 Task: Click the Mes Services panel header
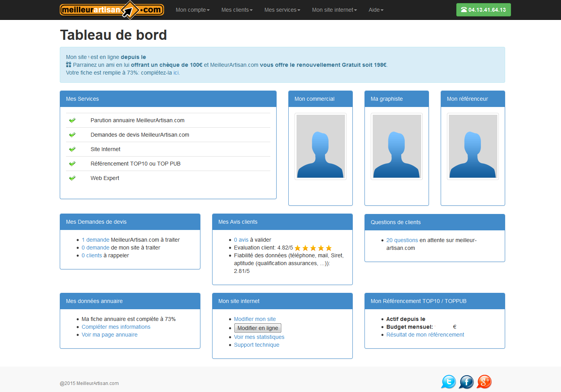click(x=168, y=99)
